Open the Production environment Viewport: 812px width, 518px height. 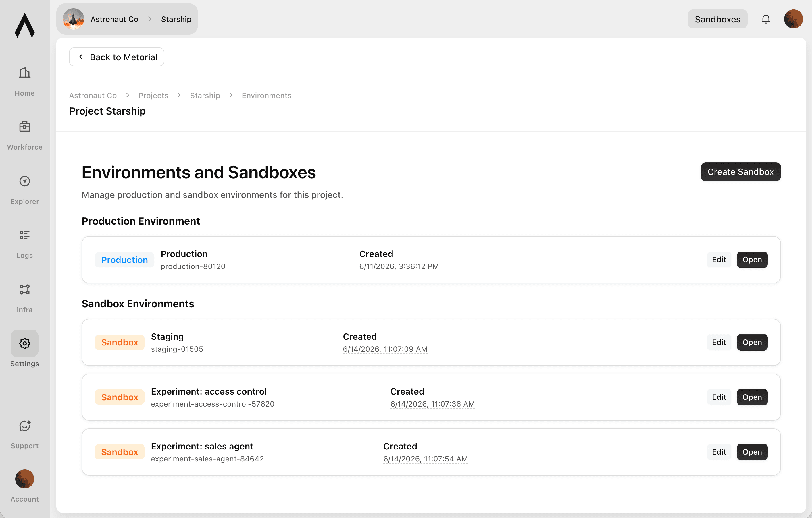click(x=752, y=260)
